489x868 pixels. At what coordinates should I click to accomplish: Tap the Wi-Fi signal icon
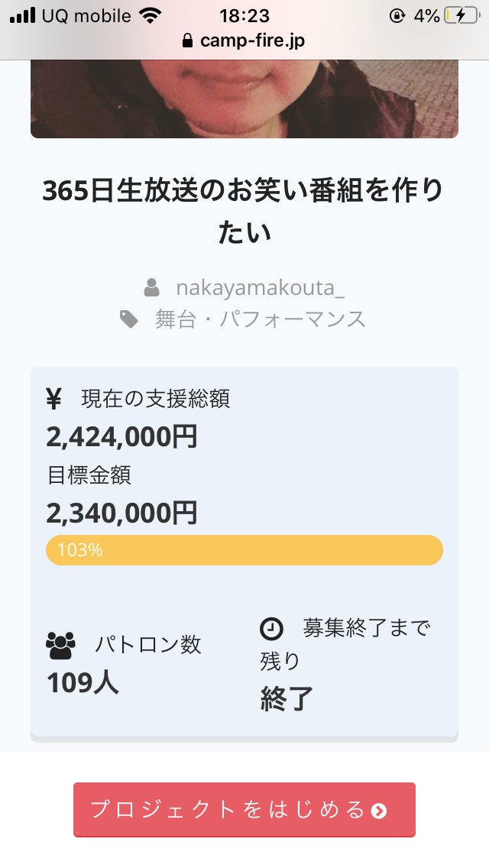point(151,15)
